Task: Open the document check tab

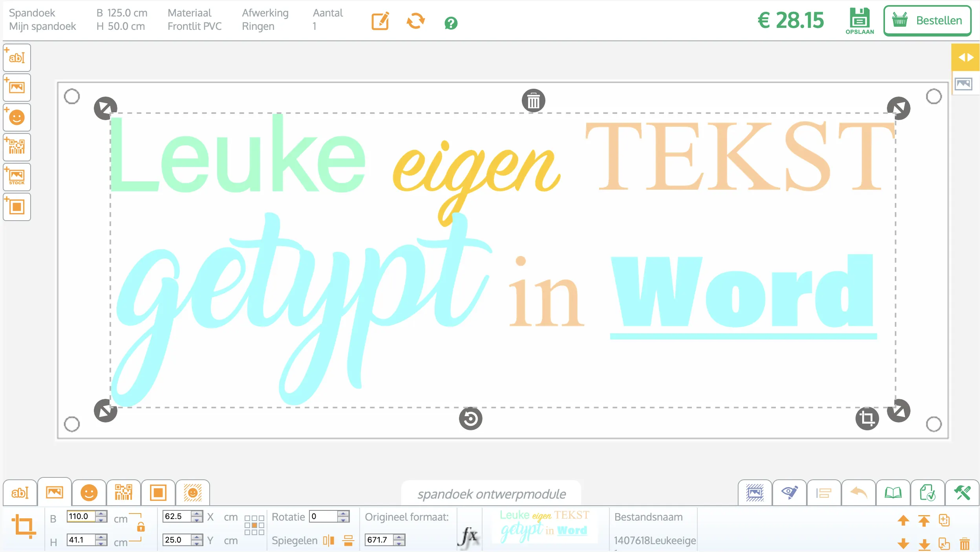Action: pos(927,493)
